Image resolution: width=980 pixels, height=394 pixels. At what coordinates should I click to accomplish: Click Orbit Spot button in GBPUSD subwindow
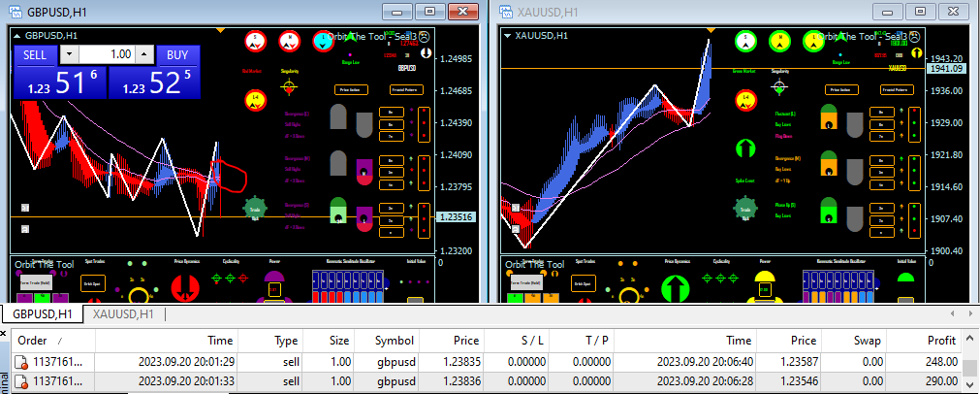pyautogui.click(x=92, y=283)
